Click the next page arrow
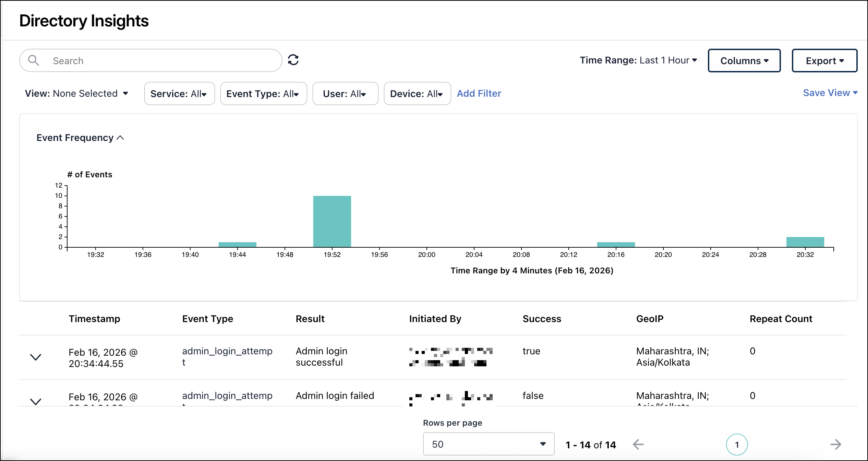The image size is (868, 461). point(835,444)
